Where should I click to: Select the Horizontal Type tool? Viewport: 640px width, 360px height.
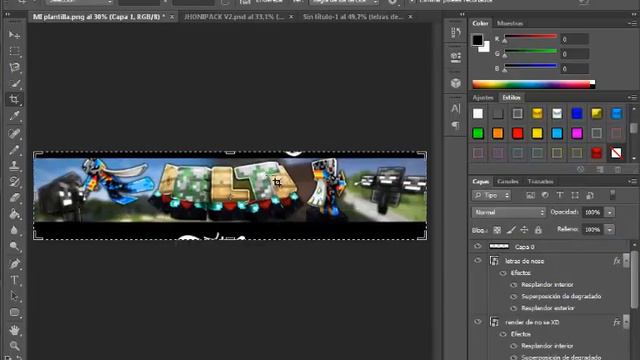(x=14, y=280)
